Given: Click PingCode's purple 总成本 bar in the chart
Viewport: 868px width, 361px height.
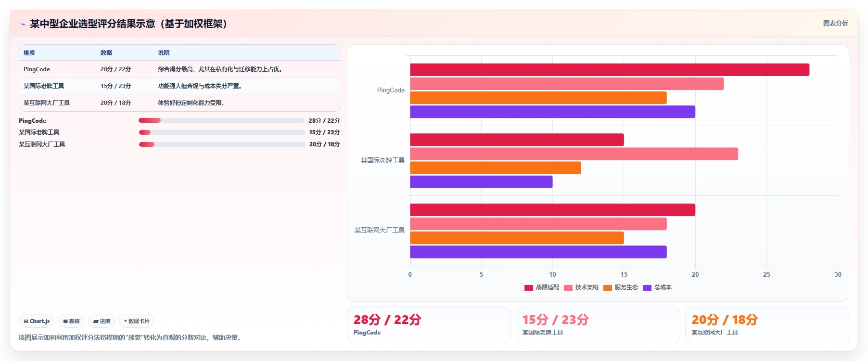Looking at the screenshot, I should click(x=552, y=112).
